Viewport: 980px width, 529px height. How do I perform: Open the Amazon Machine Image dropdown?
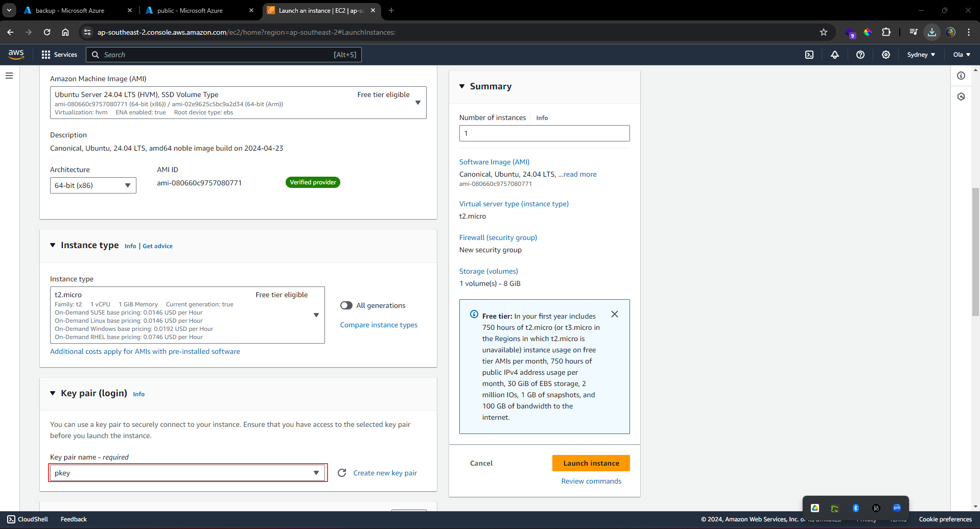[238, 103]
